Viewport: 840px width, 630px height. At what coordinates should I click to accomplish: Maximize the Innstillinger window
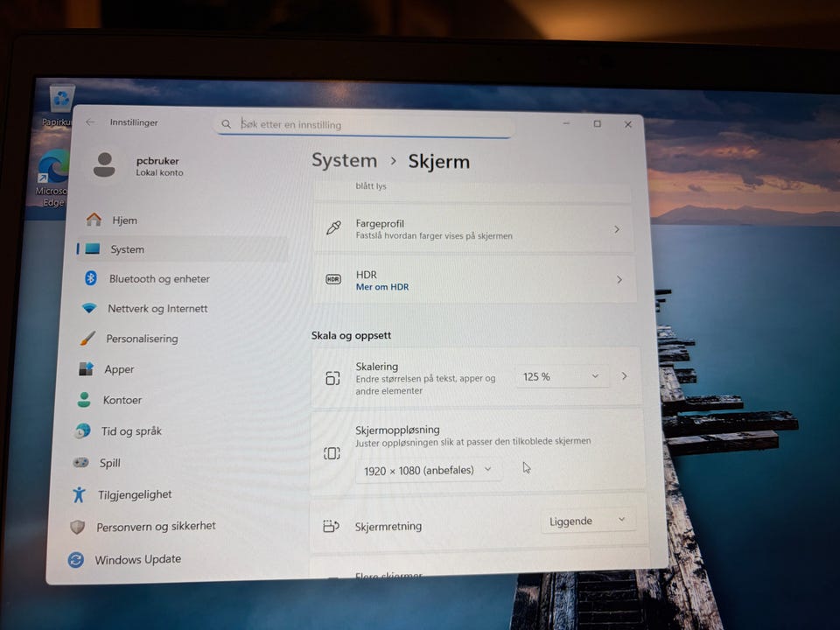598,123
